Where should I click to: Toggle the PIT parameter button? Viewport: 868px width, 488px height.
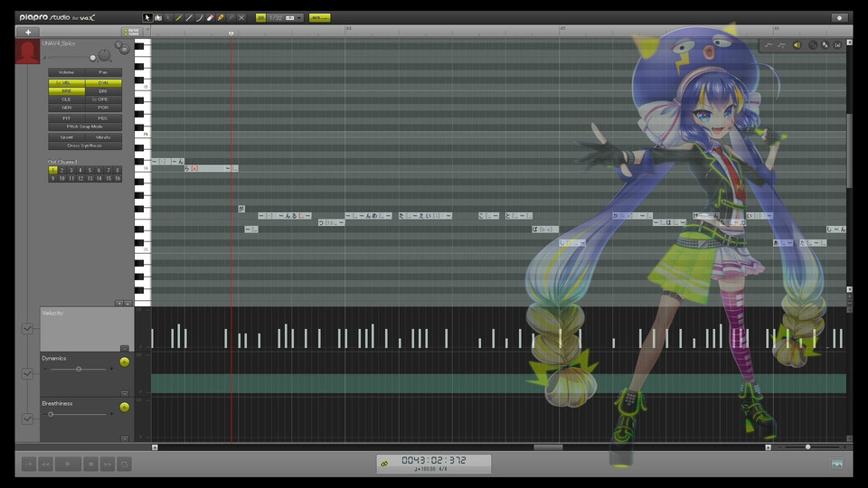coord(66,118)
